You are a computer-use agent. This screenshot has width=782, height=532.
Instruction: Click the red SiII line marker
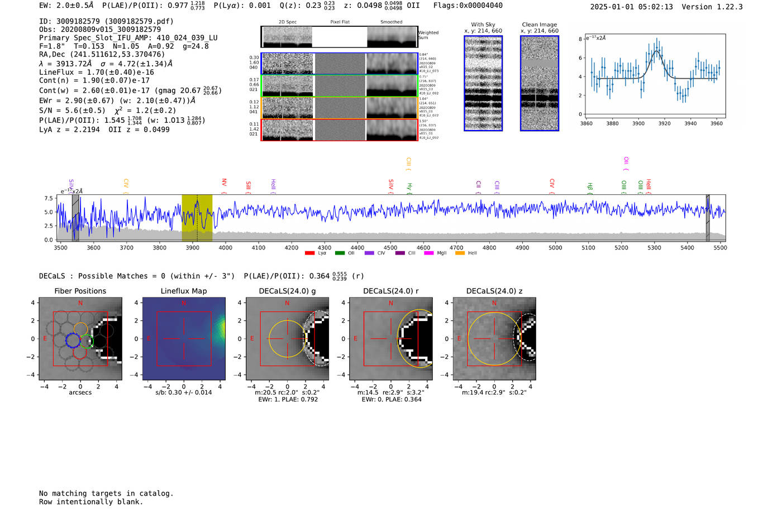249,187
